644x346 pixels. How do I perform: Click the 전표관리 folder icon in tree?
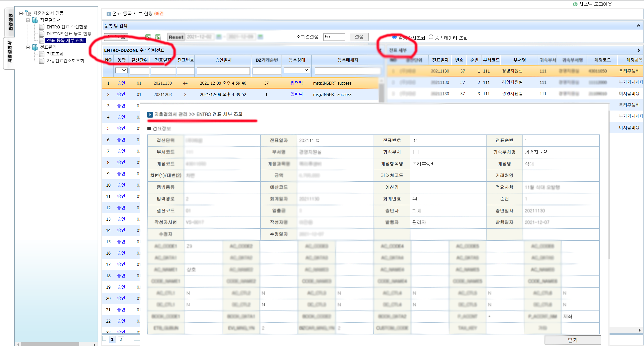tap(35, 47)
